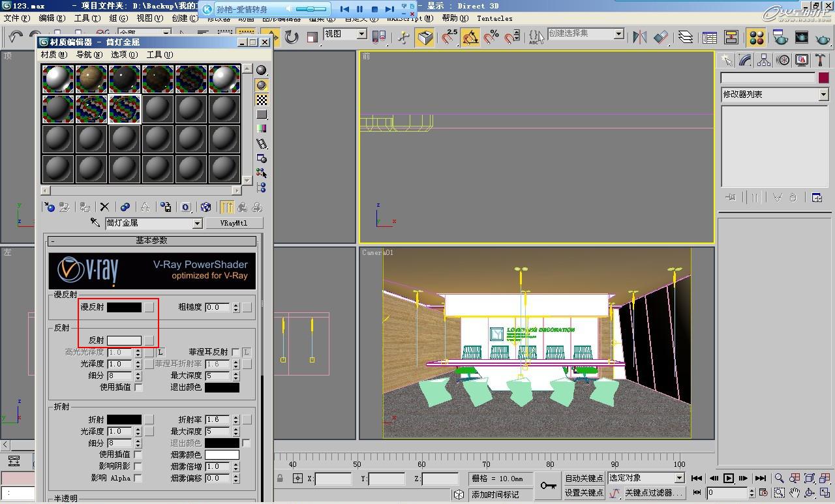Click the 添加时间标记 add time tag field

pos(500,494)
